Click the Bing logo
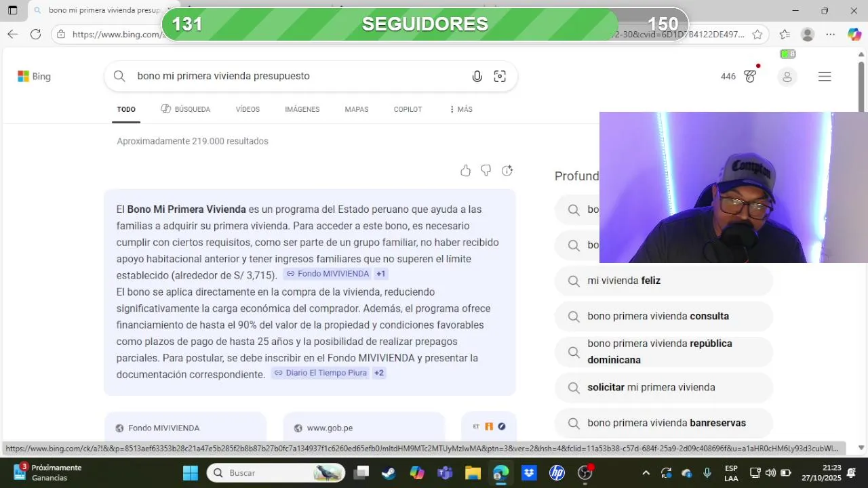 [34, 77]
